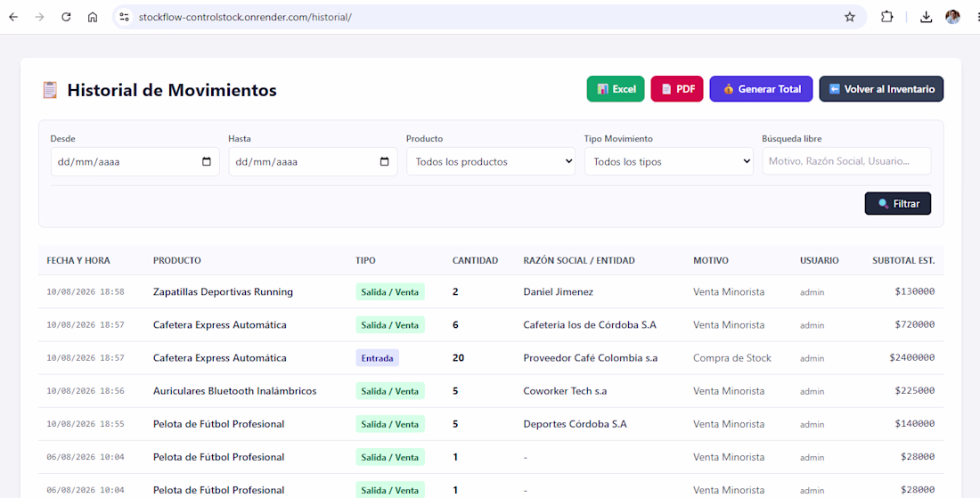Screen dimensions: 980x498
Task: Reload the page with the refresh icon
Action: (x=66, y=17)
